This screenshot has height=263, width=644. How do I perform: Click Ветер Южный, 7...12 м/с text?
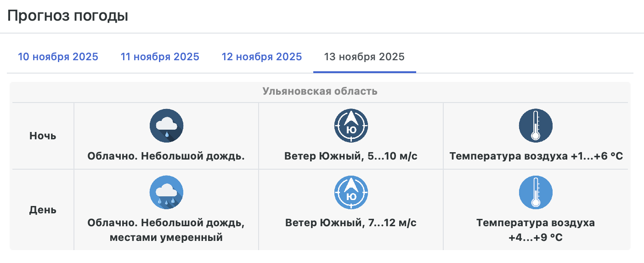click(351, 223)
